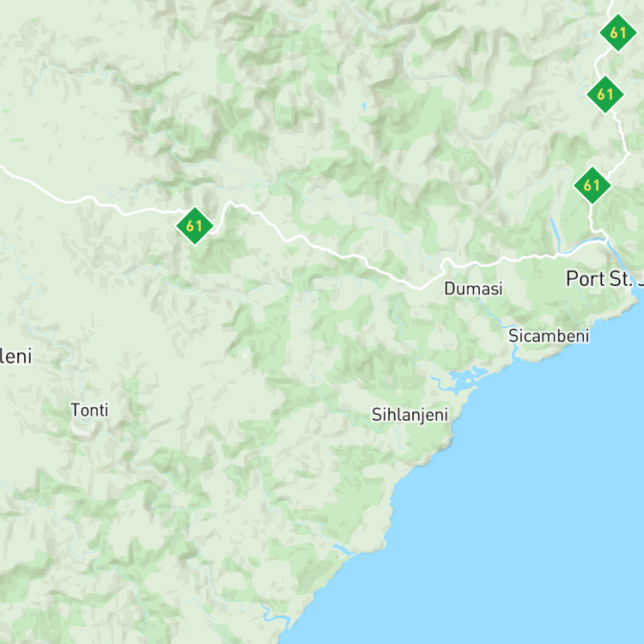Select the Tonti place name
644x644 pixels.
[x=89, y=410]
